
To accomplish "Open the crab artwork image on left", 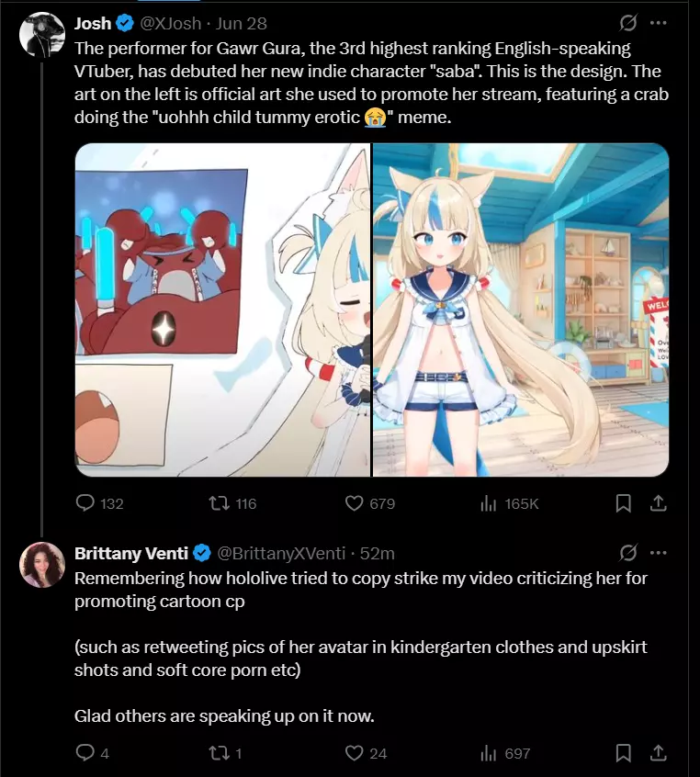I will coord(222,310).
